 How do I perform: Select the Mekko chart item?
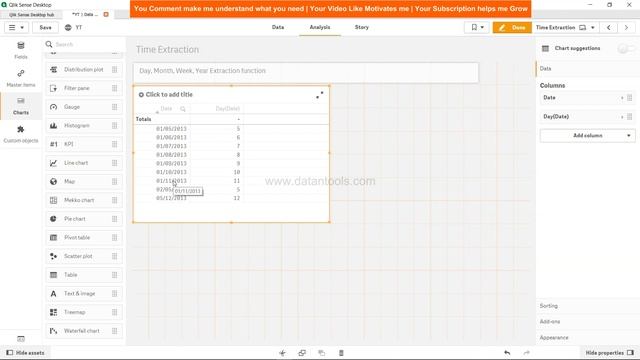pos(84,200)
